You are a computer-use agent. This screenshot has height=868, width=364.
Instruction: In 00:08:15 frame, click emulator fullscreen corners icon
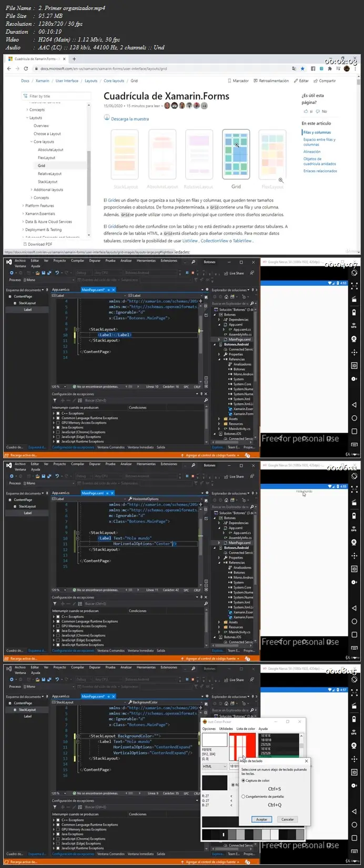[354, 693]
